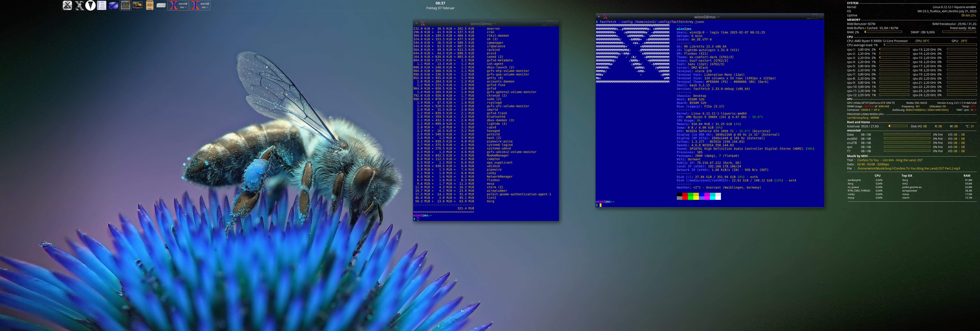Click the prompt cursor in process-list terminal
This screenshot has width=980, height=331.
[x=418, y=219]
